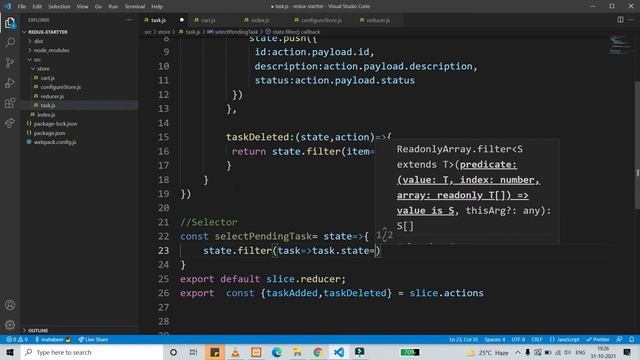This screenshot has height=360, width=640.
Task: Open the Accounts icon in activity bar
Action: (x=10, y=305)
